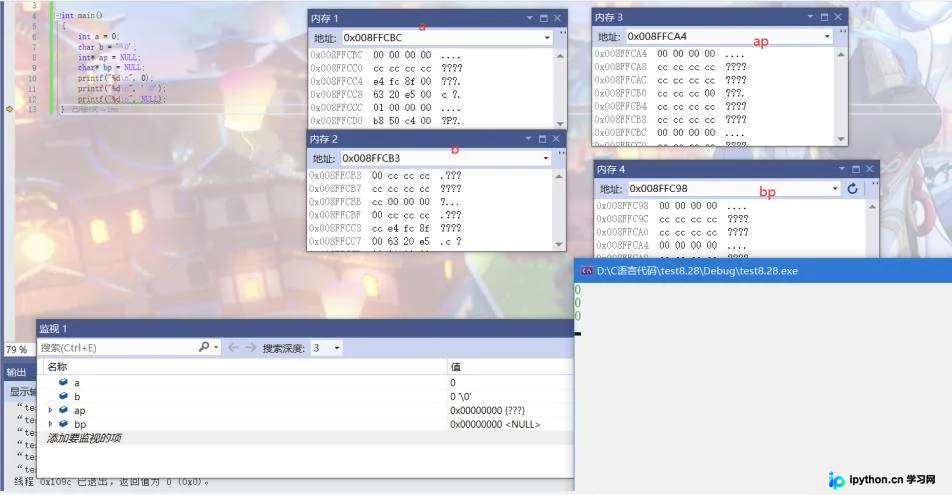Open toolbar overflow options in 内存 2
Viewport: 952px width, 495px height.
pyautogui.click(x=562, y=153)
